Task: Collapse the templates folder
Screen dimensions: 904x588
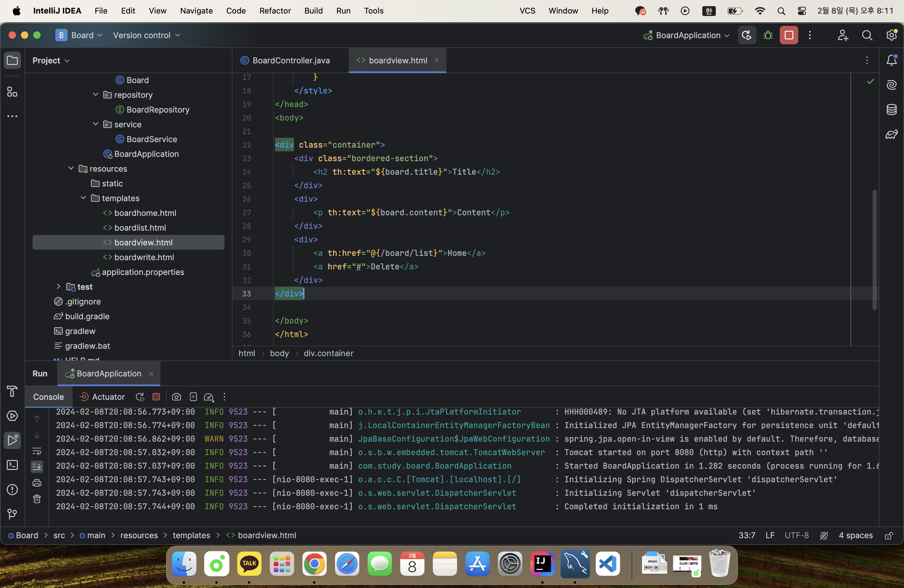Action: click(84, 198)
